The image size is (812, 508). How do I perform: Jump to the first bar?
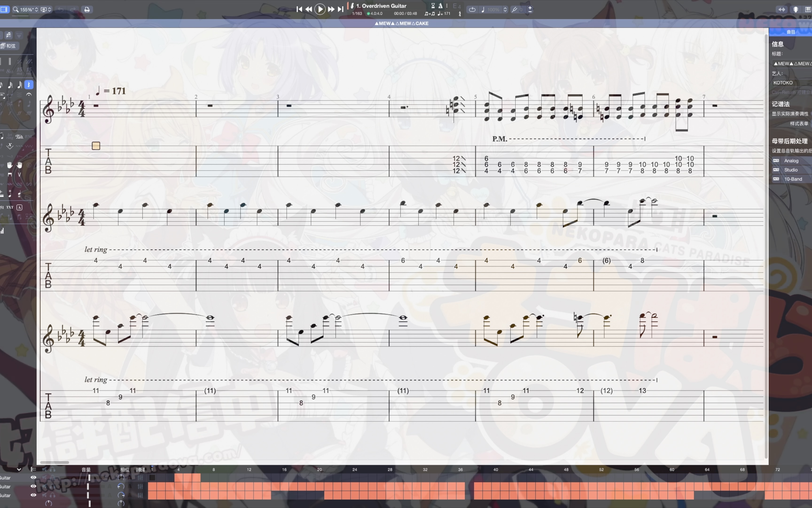[x=299, y=9]
